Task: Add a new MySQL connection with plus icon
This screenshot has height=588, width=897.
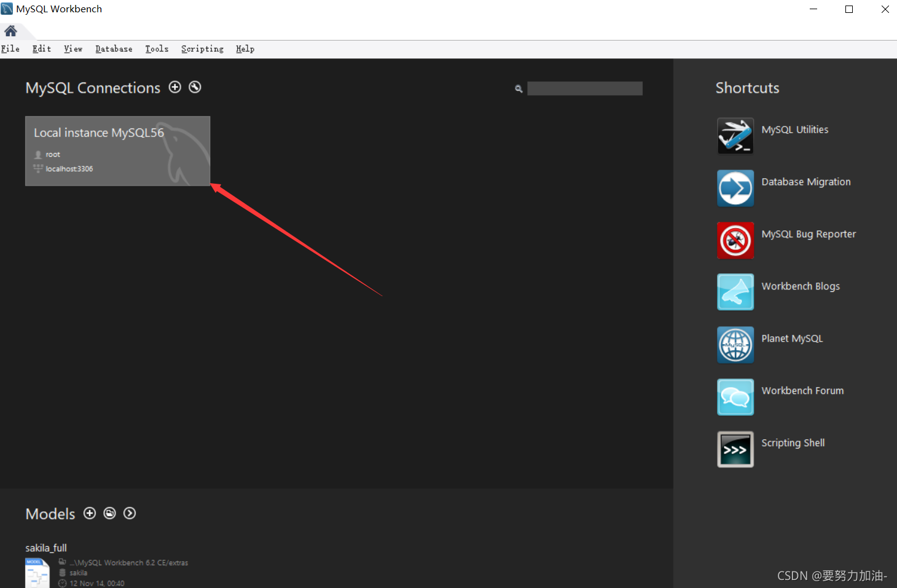Action: pyautogui.click(x=175, y=87)
